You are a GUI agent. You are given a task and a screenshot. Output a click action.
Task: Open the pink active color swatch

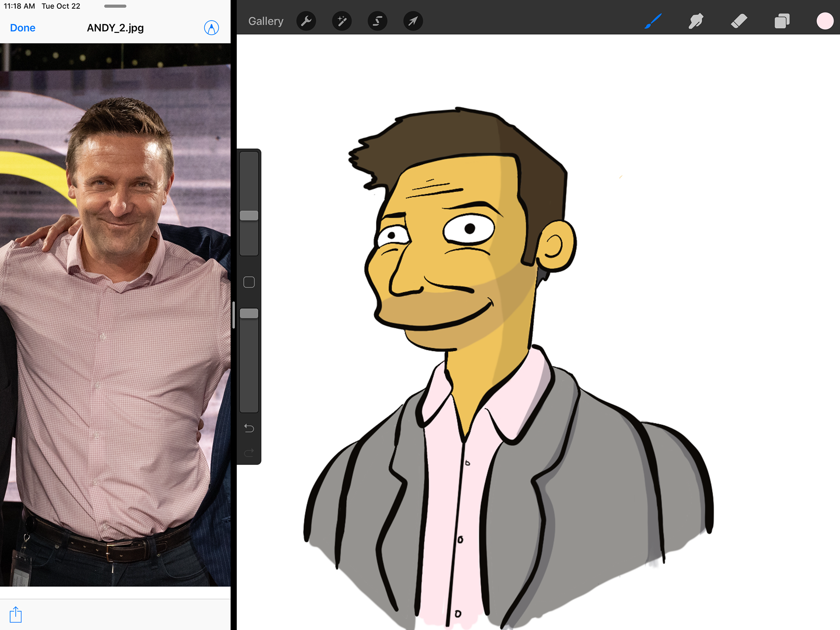pyautogui.click(x=825, y=21)
